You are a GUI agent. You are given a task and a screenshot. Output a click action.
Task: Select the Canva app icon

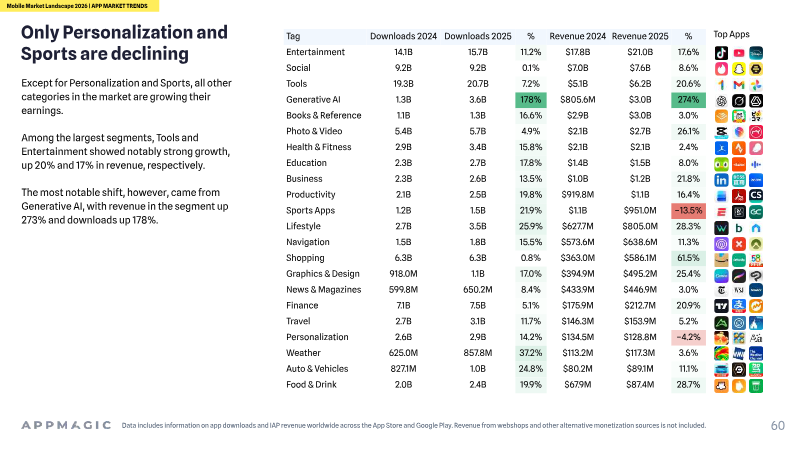[721, 275]
